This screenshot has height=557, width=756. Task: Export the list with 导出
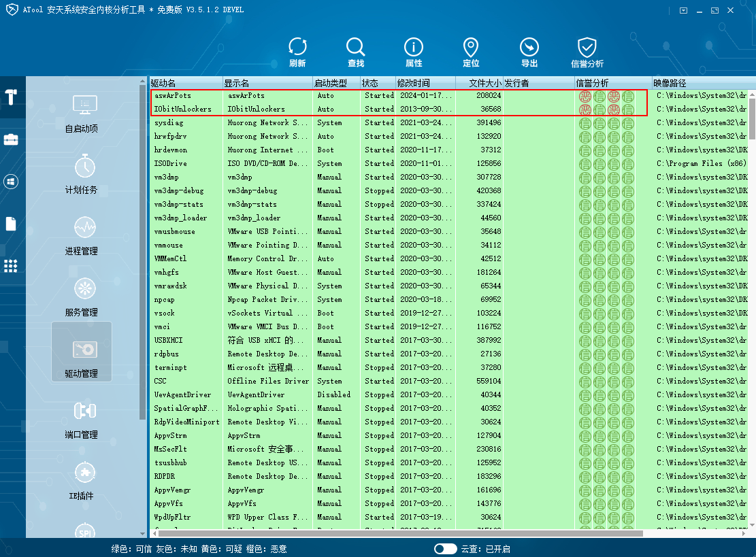pos(529,52)
